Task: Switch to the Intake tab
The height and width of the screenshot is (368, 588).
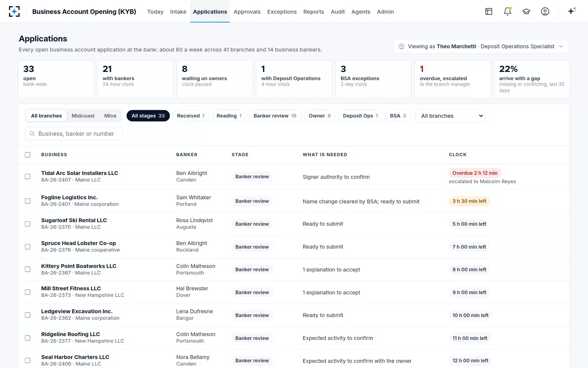Action: [x=178, y=11]
